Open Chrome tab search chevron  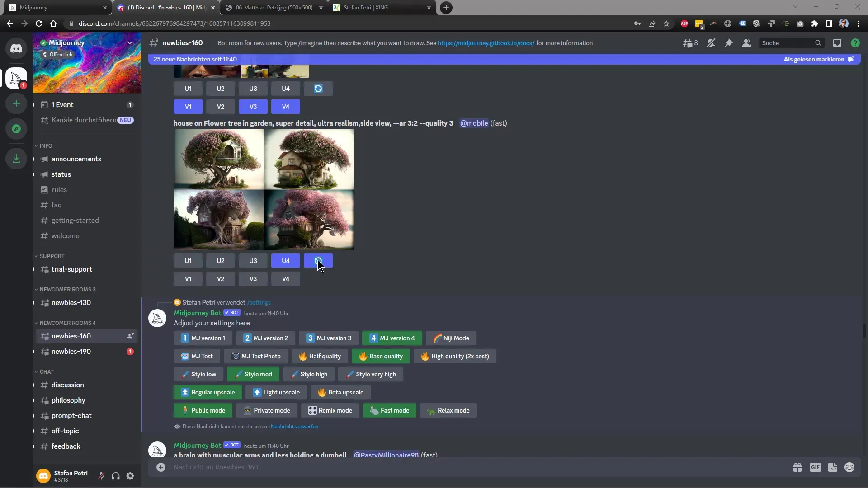(795, 7)
